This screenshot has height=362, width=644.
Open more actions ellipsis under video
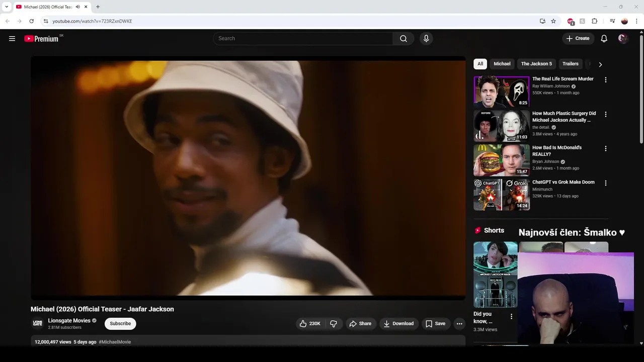point(459,324)
